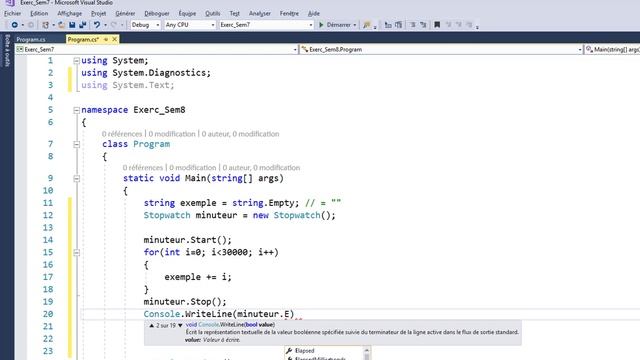Click on 'minuteur.Start();' on line 14
The image size is (640, 360).
coord(187,240)
